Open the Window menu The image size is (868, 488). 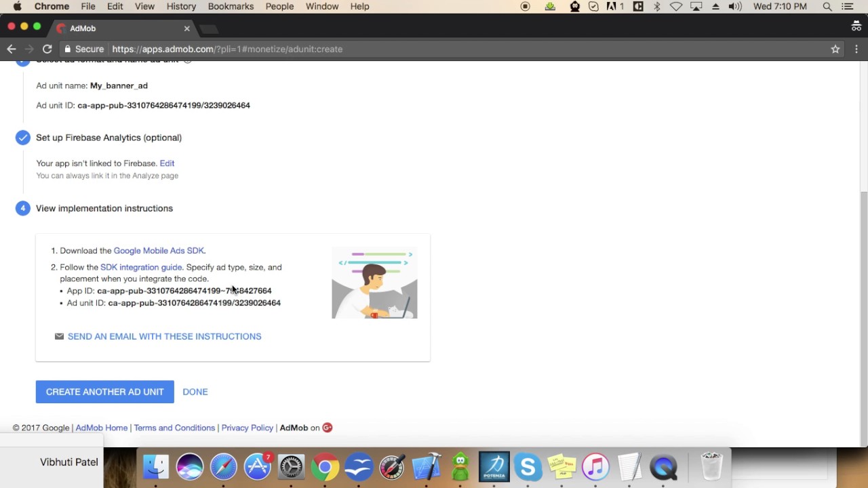(322, 7)
